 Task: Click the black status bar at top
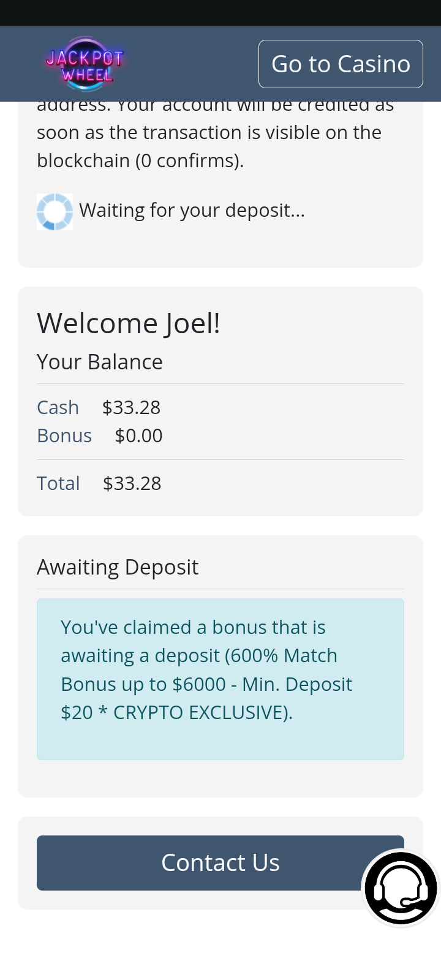pyautogui.click(x=221, y=13)
